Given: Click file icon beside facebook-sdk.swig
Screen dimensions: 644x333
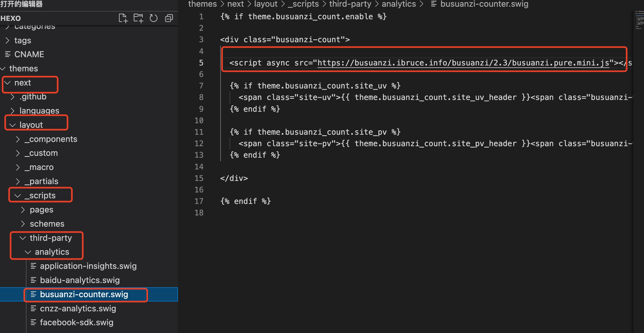Looking at the screenshot, I should pyautogui.click(x=33, y=322).
